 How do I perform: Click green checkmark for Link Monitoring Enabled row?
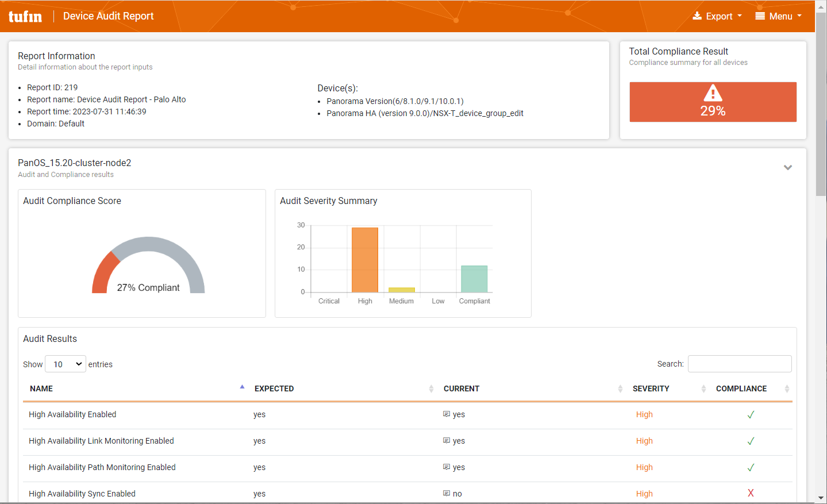click(751, 441)
